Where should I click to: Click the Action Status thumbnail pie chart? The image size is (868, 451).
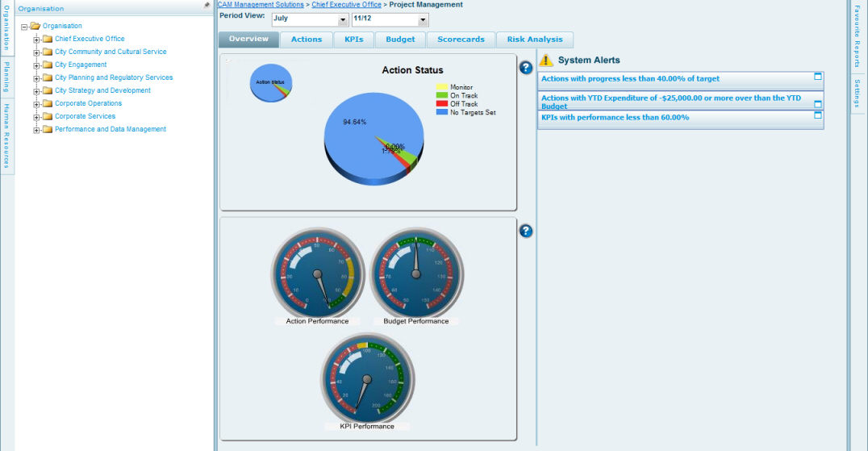pyautogui.click(x=271, y=83)
